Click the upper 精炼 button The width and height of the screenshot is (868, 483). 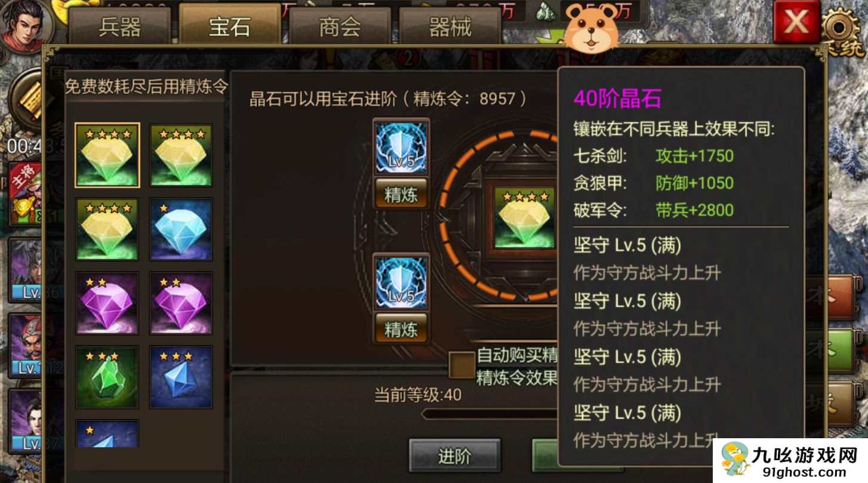tap(401, 193)
